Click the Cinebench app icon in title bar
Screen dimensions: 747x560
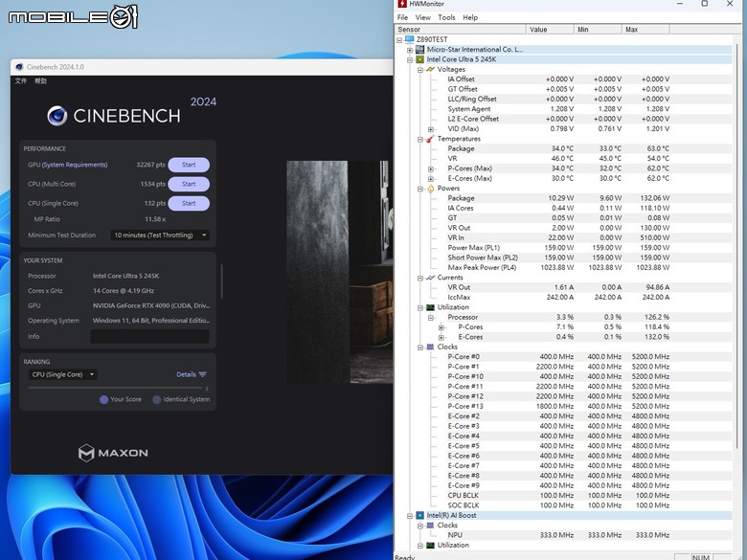pyautogui.click(x=19, y=67)
